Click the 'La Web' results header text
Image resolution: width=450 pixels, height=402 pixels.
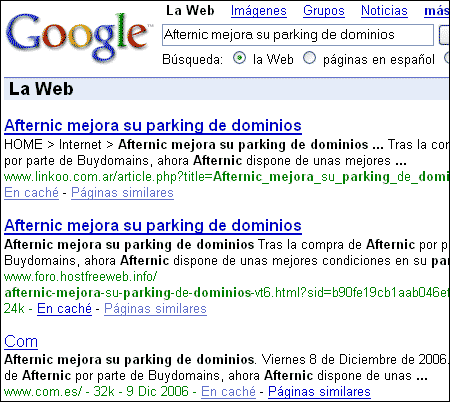pyautogui.click(x=41, y=89)
